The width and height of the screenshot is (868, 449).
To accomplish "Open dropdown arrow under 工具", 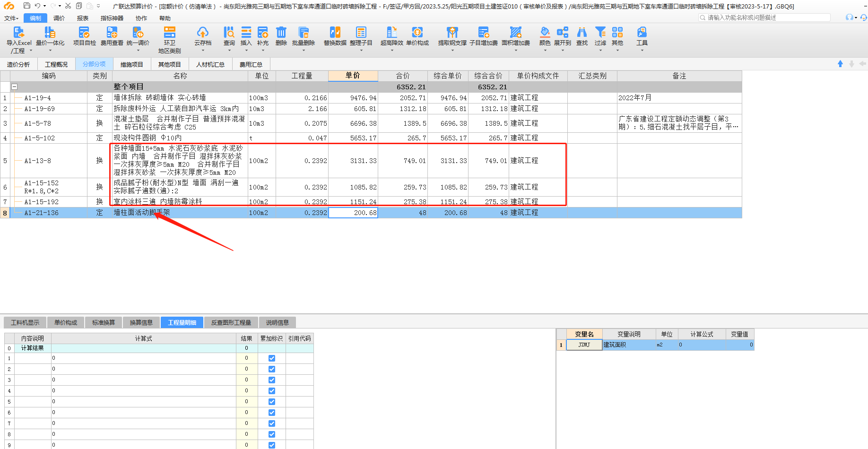I will point(642,50).
